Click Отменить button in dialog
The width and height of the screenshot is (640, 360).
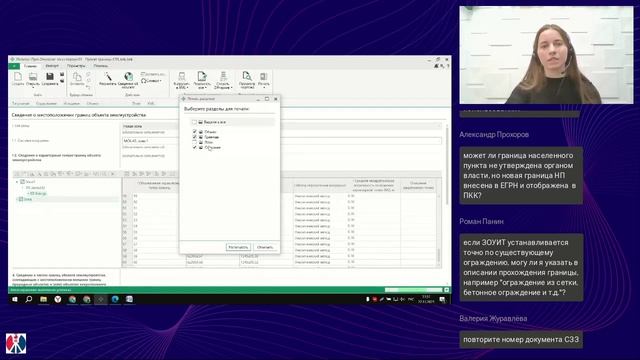click(265, 247)
